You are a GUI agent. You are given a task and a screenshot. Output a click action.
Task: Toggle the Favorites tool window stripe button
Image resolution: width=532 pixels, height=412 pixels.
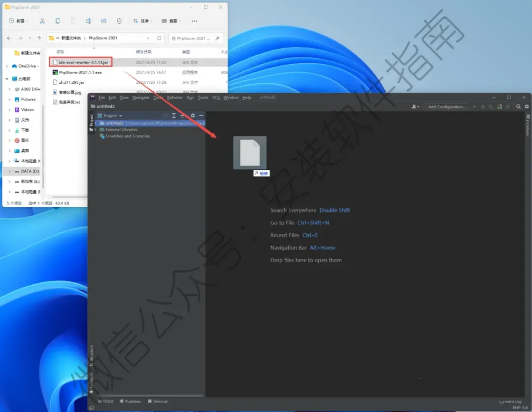91,383
